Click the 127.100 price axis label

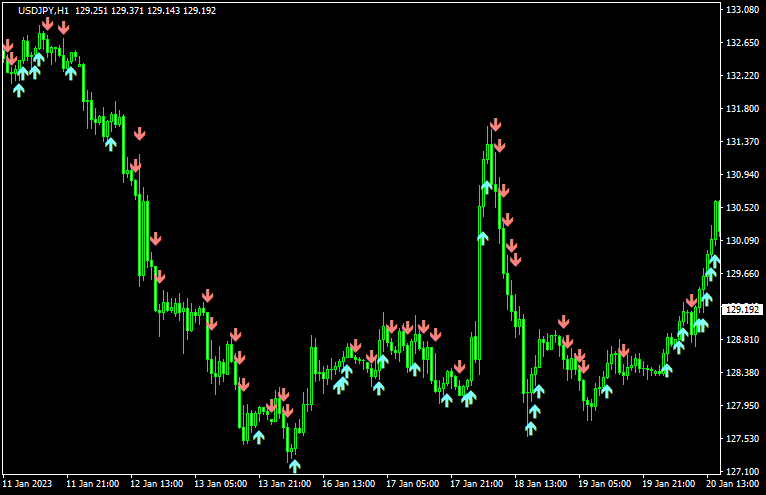tap(742, 471)
